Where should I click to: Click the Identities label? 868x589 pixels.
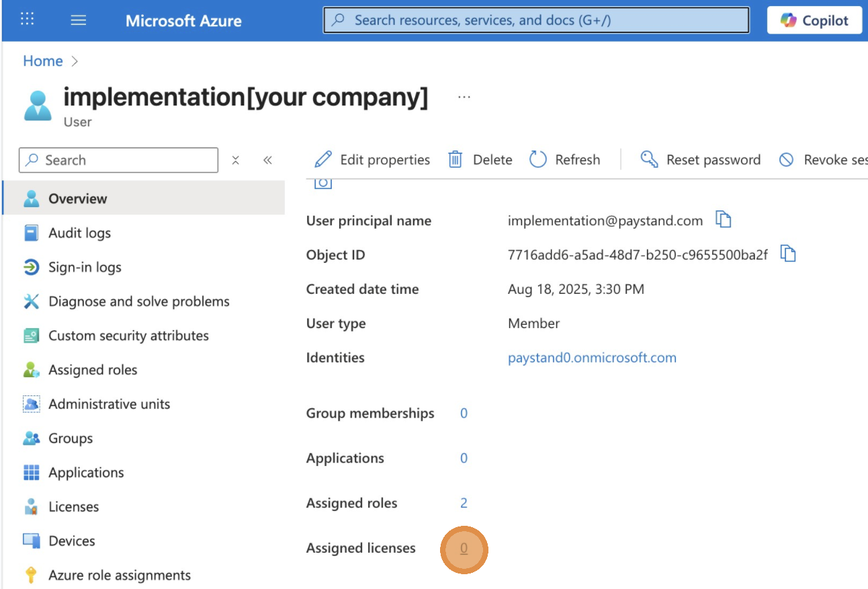[335, 358]
